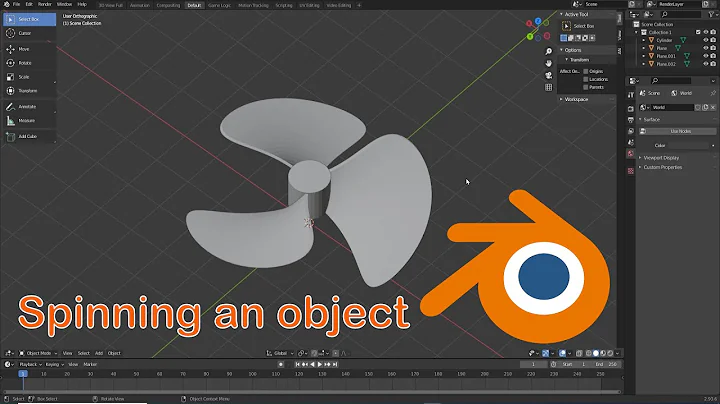Open the World properties tab icon
720x404 pixels.
(x=630, y=154)
